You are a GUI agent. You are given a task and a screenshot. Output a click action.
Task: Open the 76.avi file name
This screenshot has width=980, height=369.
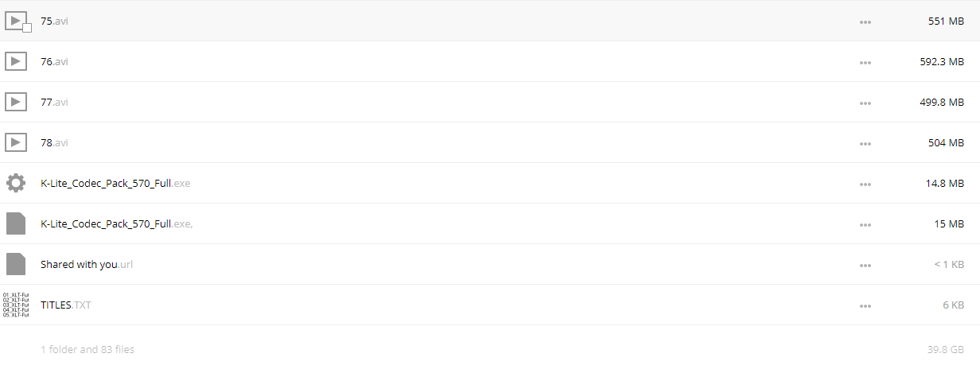tap(54, 61)
